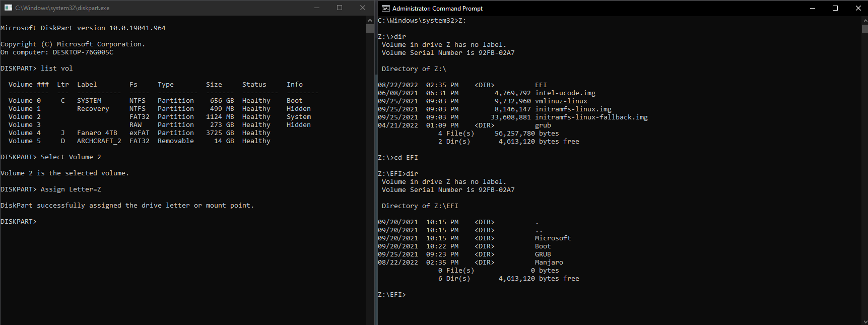Maximize the Administrator Command Prompt window
This screenshot has width=868, height=325.
point(835,8)
